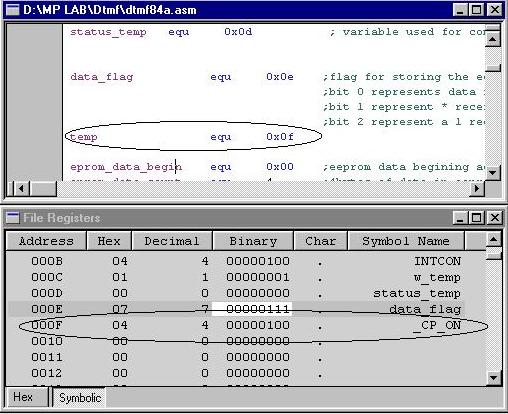Screen dimensions: 508x414
Task: Open the File Registers window system menu icon
Action: [x=13, y=218]
